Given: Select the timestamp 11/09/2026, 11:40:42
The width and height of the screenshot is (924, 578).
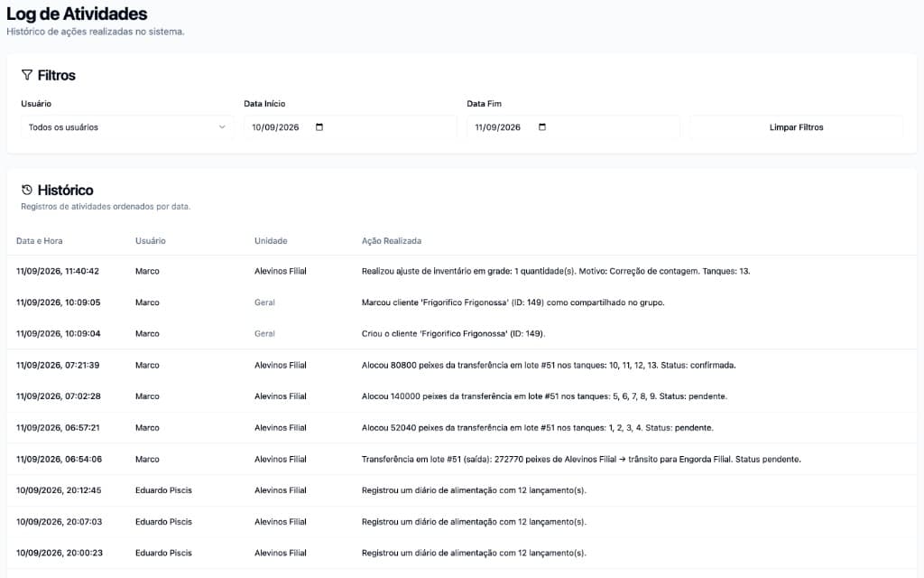Looking at the screenshot, I should point(58,271).
